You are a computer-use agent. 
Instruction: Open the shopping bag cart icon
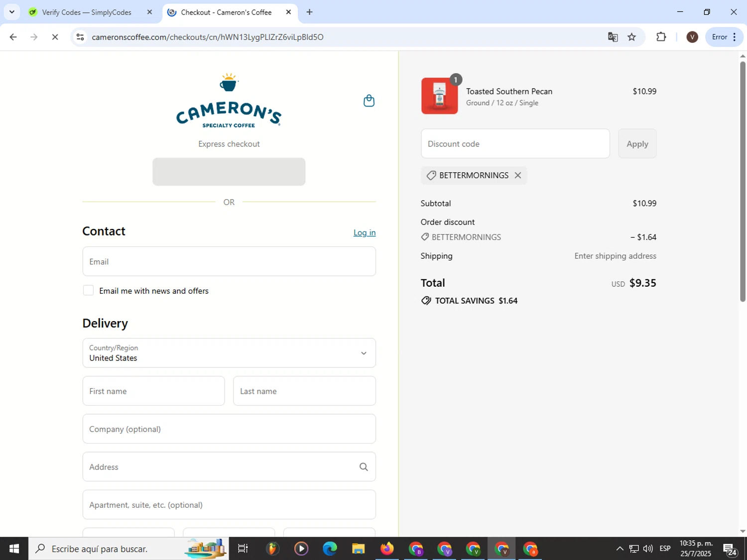369,101
